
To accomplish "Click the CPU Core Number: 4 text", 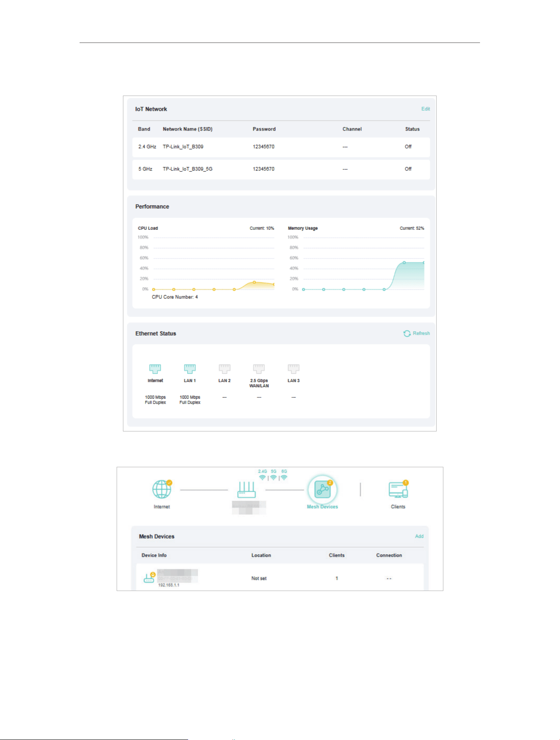I will tap(175, 297).
